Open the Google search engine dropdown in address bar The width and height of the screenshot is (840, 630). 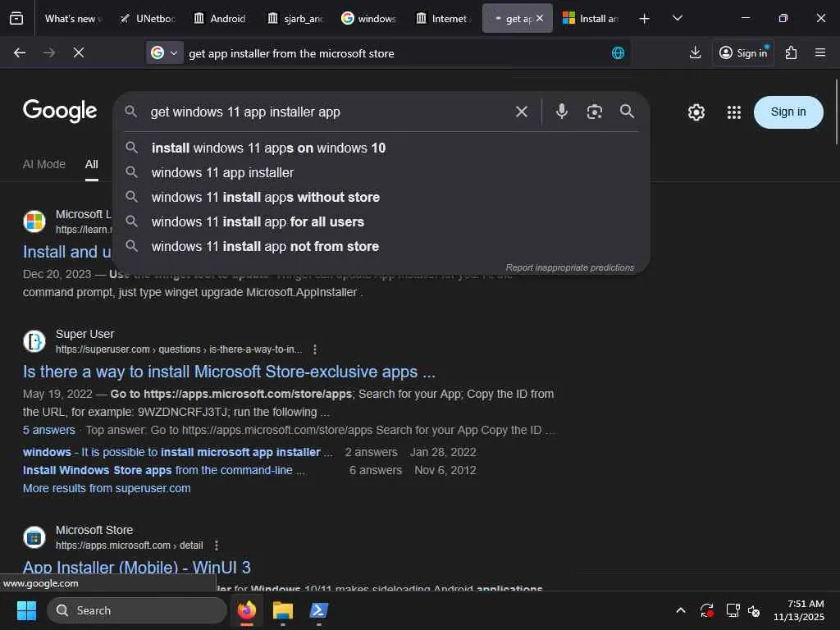[164, 53]
